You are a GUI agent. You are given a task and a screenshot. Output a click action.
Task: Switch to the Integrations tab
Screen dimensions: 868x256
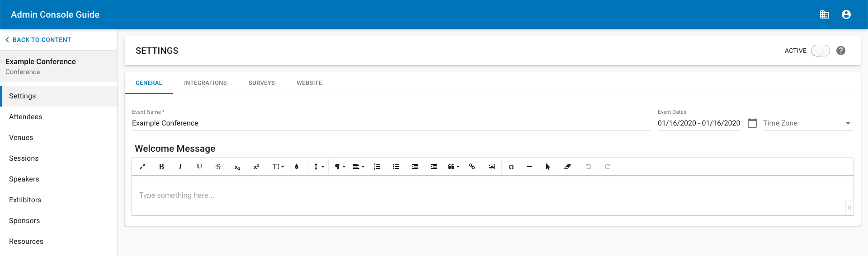pyautogui.click(x=205, y=83)
